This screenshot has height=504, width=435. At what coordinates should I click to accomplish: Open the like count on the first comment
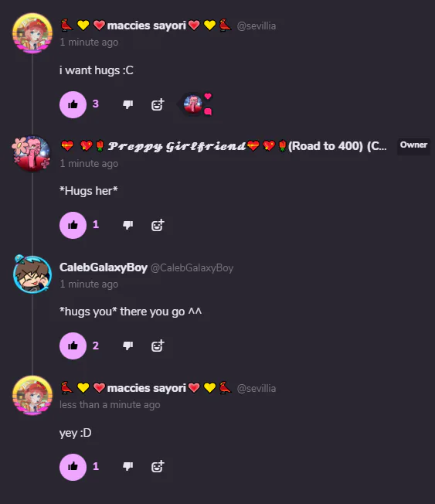click(x=96, y=104)
